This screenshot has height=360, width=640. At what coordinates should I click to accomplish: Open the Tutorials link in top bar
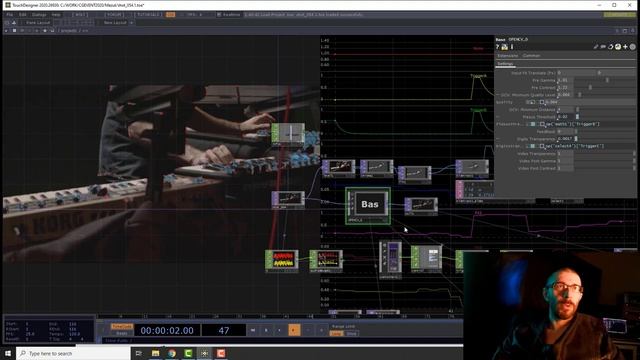tap(148, 15)
